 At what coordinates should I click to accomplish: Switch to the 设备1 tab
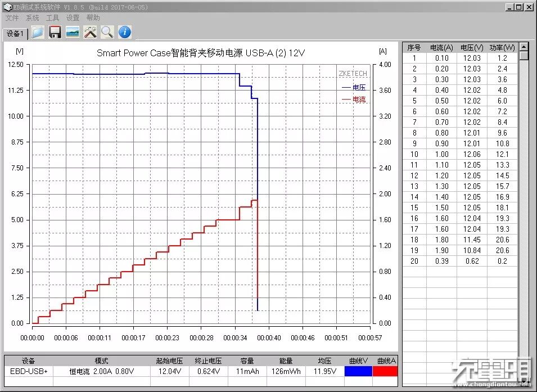(15, 34)
